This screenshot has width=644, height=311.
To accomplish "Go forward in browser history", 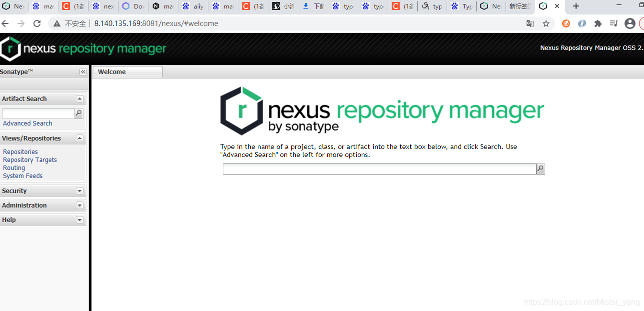I will point(21,23).
